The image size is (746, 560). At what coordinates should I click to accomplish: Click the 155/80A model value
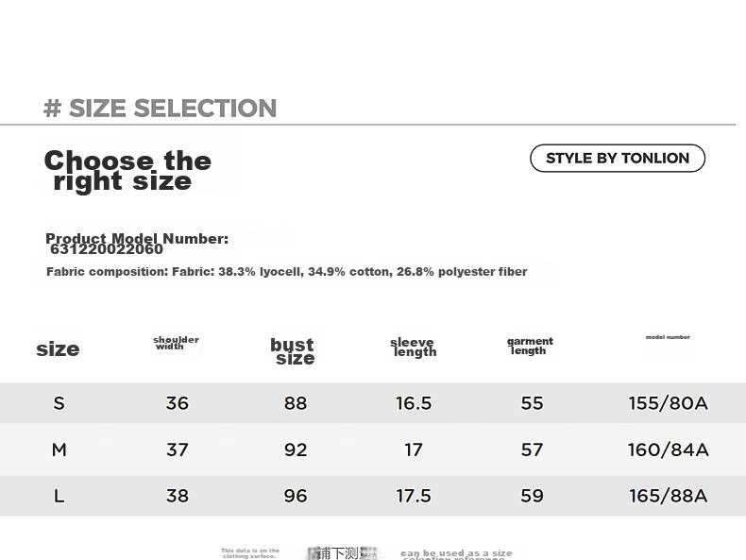668,403
